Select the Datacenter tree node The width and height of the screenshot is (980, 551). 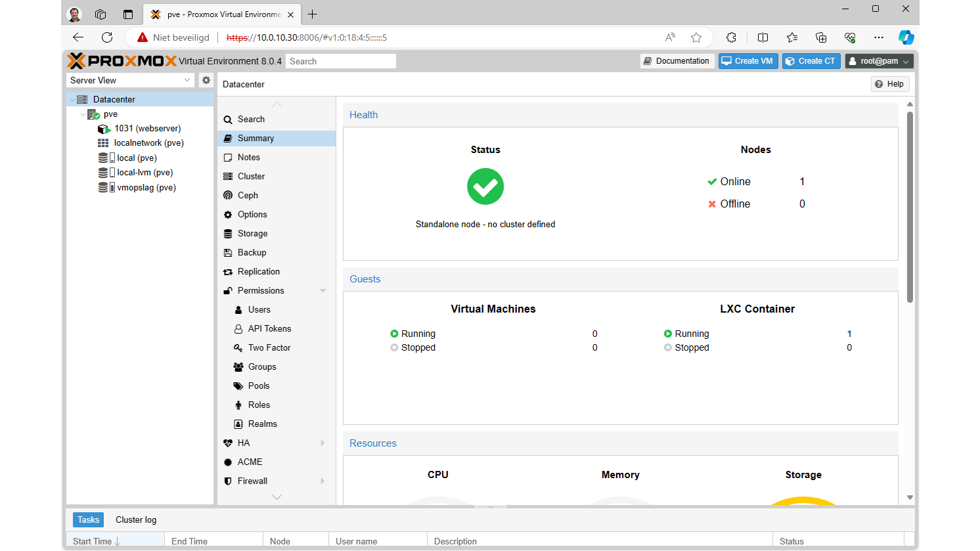[140, 99]
